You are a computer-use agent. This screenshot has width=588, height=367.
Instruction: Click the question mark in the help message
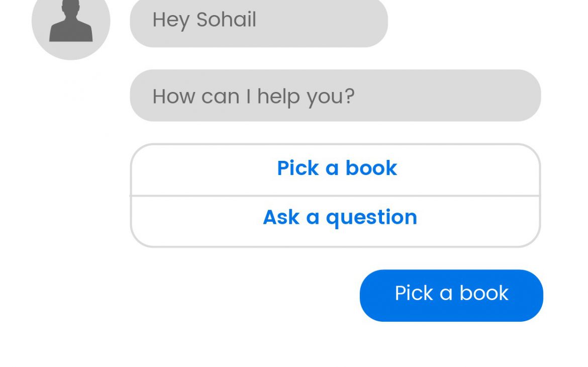tap(349, 96)
